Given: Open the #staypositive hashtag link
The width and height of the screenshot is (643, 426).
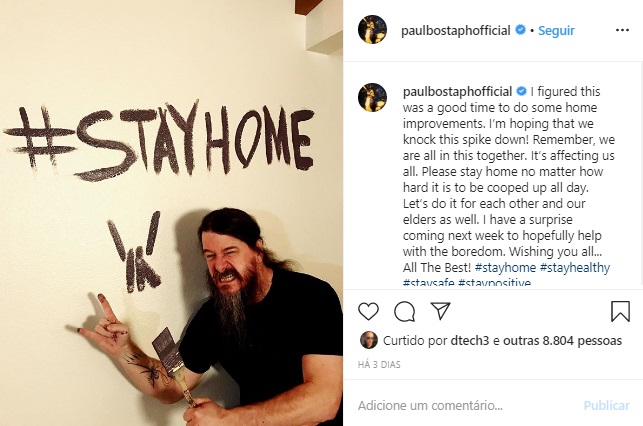Looking at the screenshot, I should pyautogui.click(x=495, y=282).
